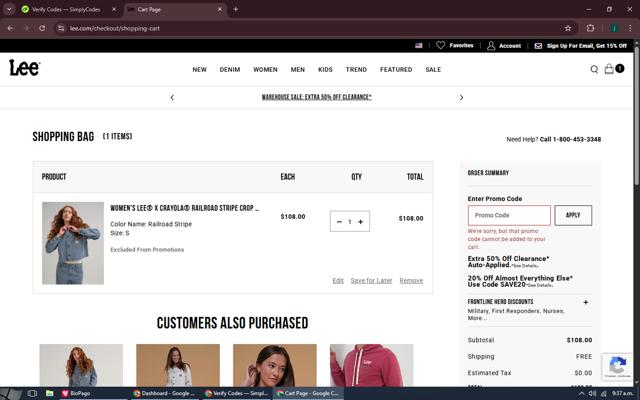Save the item for later
Screen dimensions: 640x400
[x=371, y=280]
